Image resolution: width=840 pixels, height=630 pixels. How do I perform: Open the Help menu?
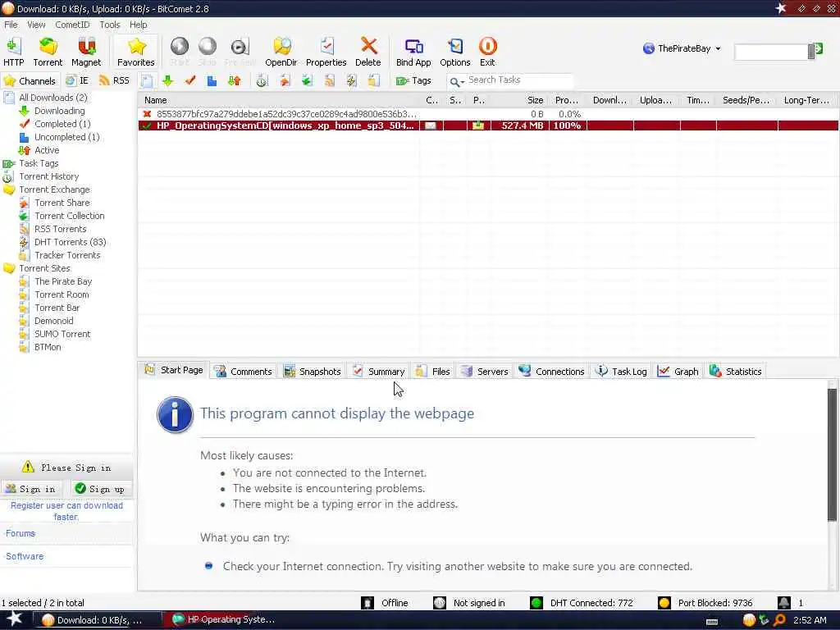coord(138,25)
